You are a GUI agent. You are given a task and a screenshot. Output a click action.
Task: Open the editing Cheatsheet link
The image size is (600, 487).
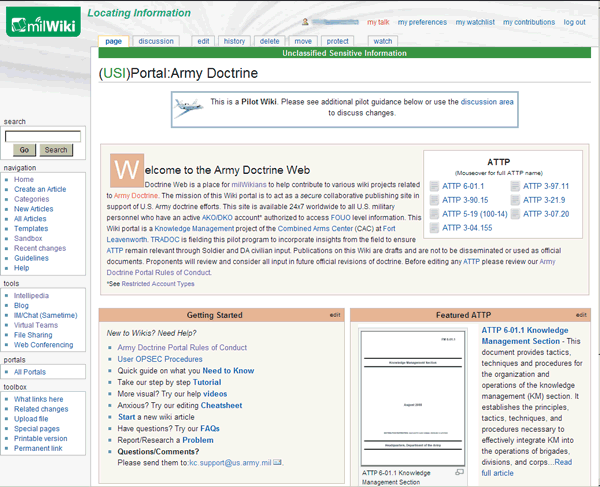pyautogui.click(x=221, y=406)
